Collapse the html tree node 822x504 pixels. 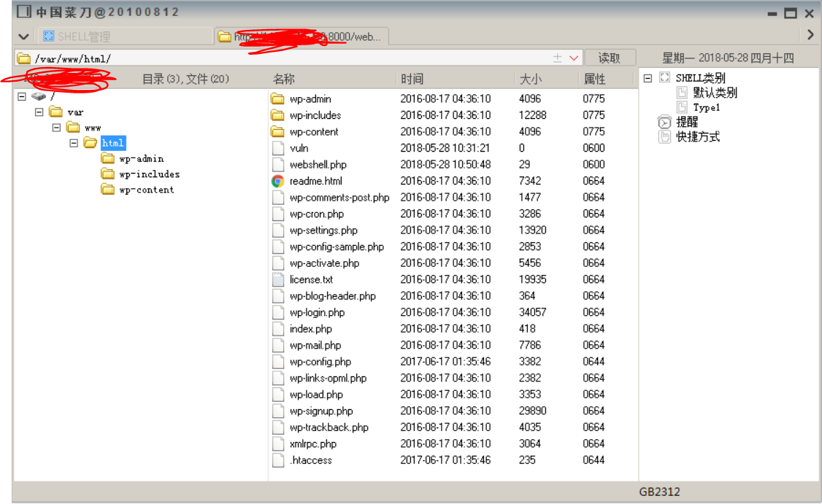[x=74, y=143]
